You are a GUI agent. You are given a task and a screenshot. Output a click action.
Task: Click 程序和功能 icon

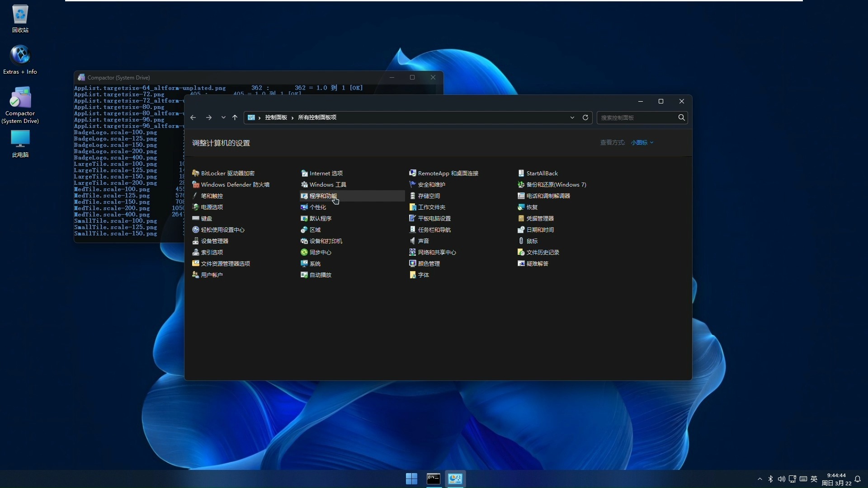pos(304,196)
